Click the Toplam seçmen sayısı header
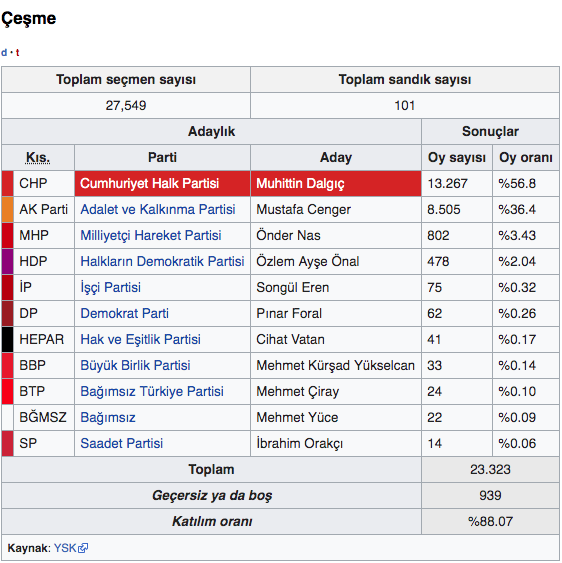 (x=126, y=79)
